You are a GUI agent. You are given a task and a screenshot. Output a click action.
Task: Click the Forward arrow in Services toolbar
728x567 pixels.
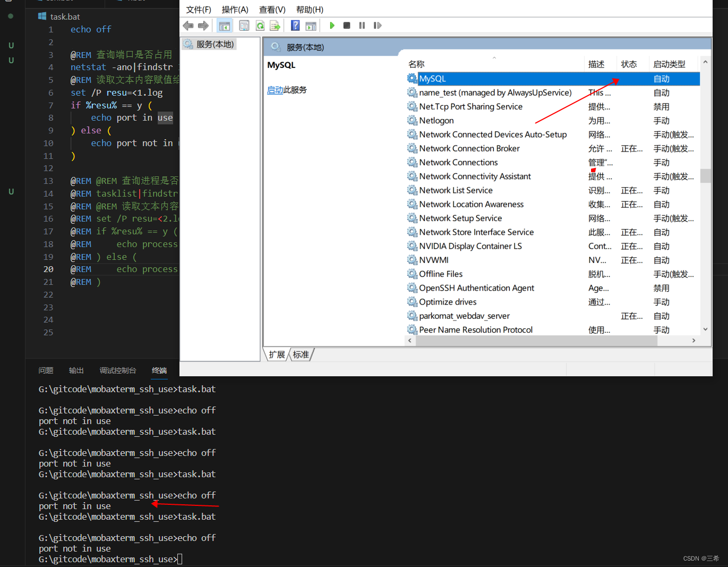[x=203, y=26]
